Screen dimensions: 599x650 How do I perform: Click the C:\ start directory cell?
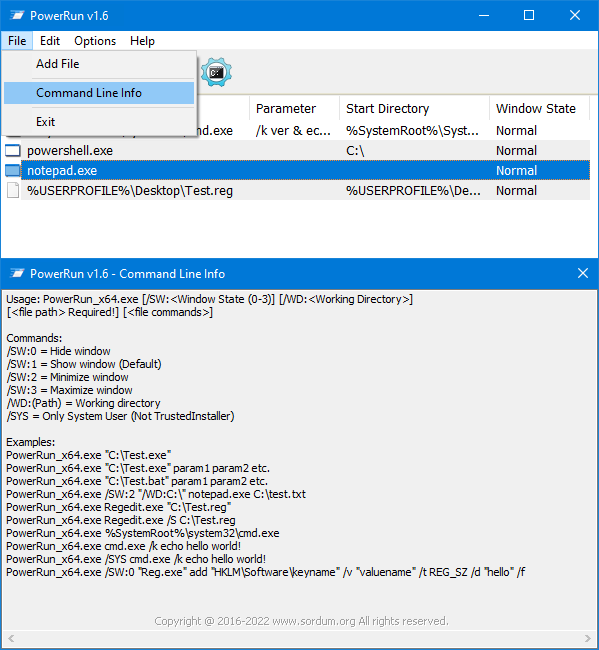(355, 150)
